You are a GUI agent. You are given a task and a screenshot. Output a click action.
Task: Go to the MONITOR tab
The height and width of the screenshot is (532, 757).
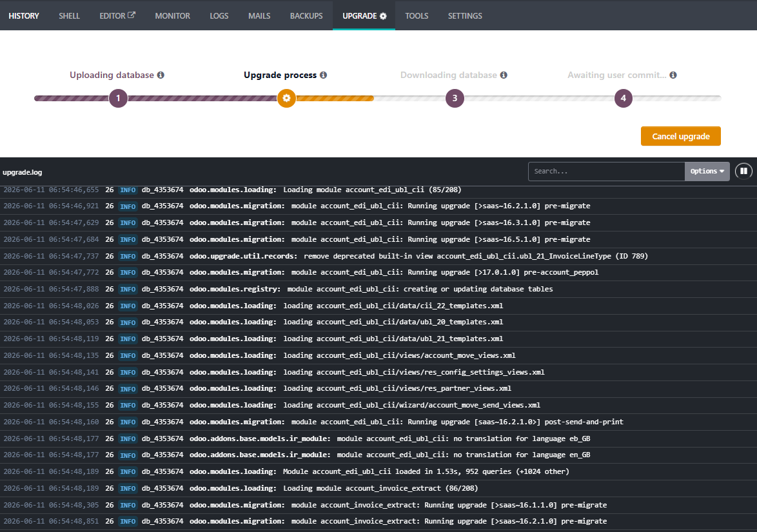pyautogui.click(x=172, y=15)
